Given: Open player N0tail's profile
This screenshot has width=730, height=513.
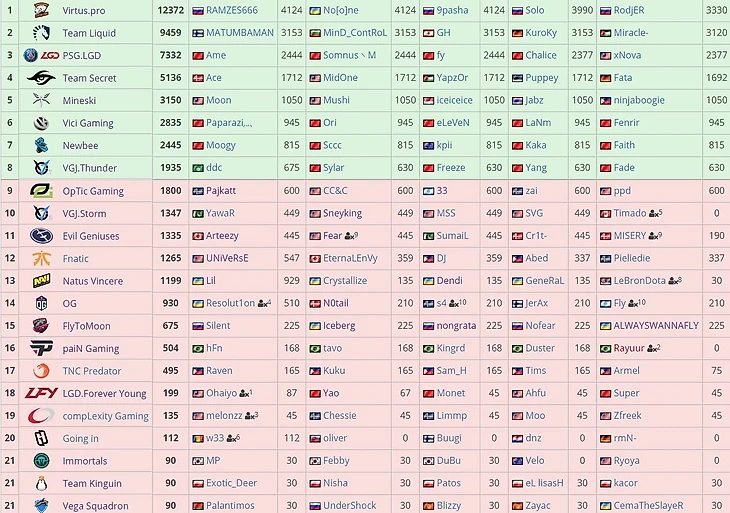Looking at the screenshot, I should click(x=336, y=303).
